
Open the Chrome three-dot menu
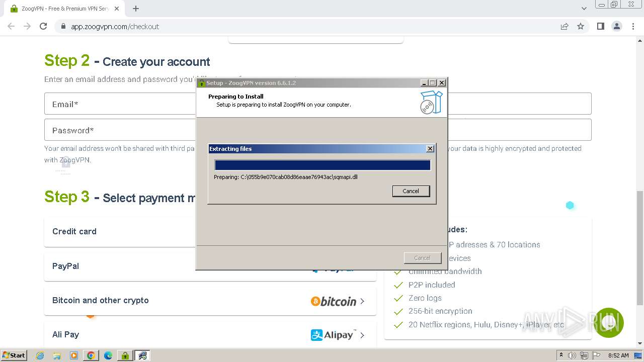tap(633, 26)
